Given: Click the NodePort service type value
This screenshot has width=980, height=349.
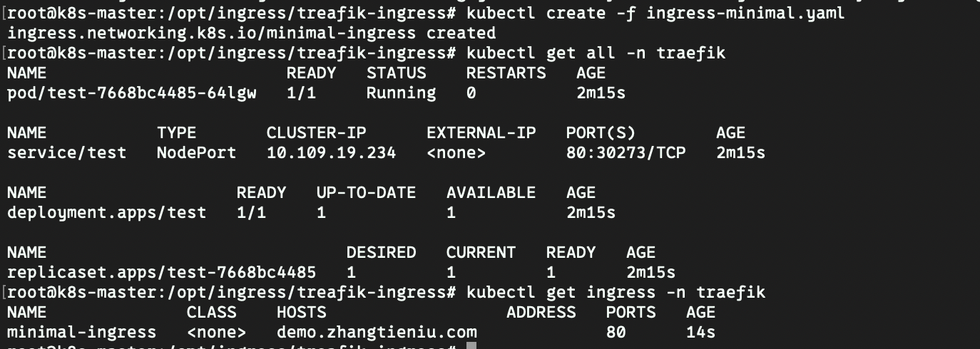Looking at the screenshot, I should (196, 152).
